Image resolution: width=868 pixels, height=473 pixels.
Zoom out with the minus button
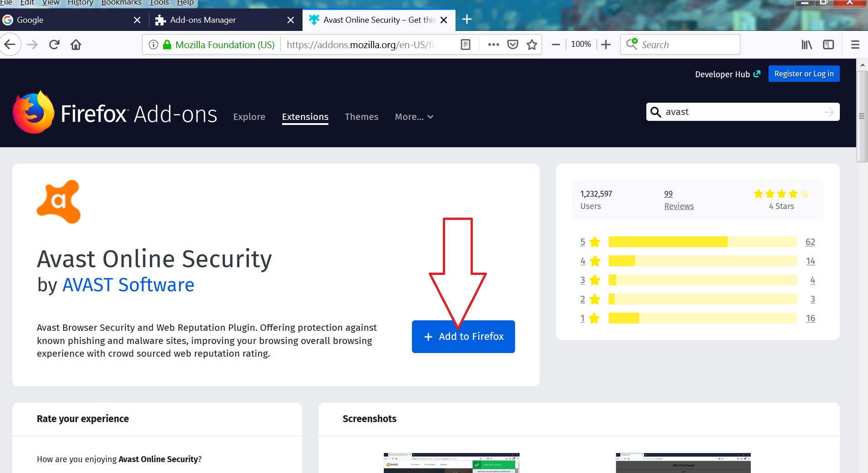[x=556, y=45]
